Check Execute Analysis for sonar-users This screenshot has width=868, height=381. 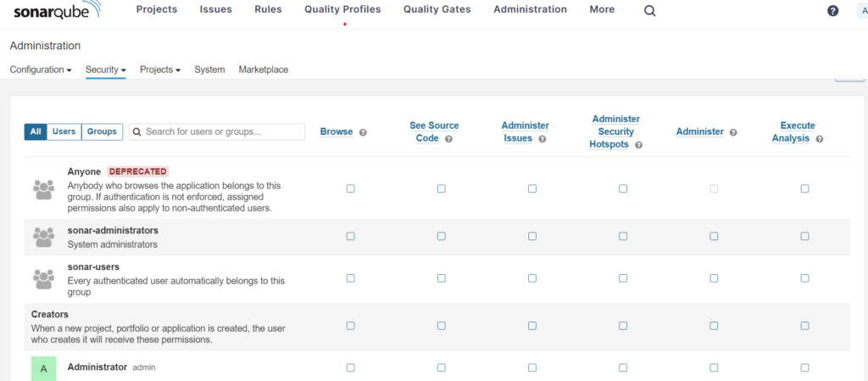pos(804,278)
